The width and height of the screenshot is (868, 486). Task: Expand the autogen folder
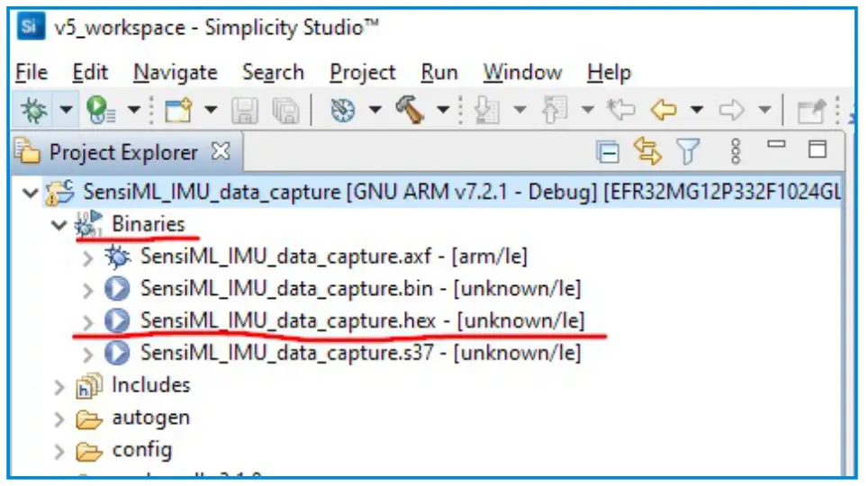click(59, 419)
